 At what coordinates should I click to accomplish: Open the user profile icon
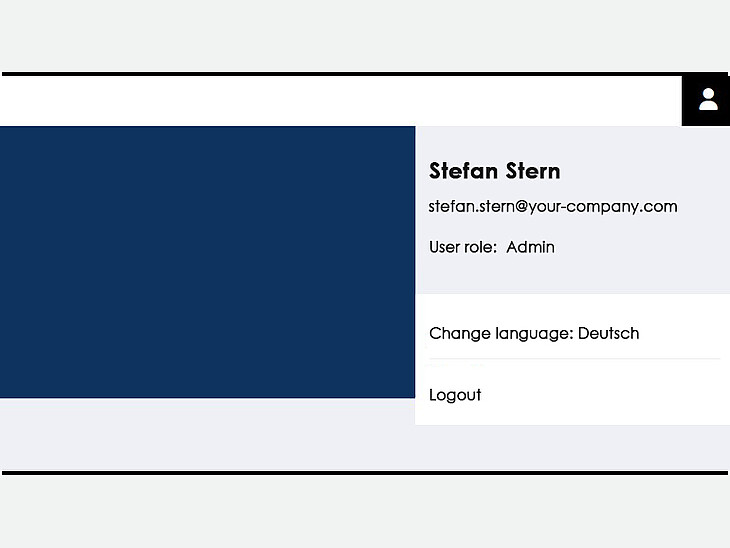[708, 100]
